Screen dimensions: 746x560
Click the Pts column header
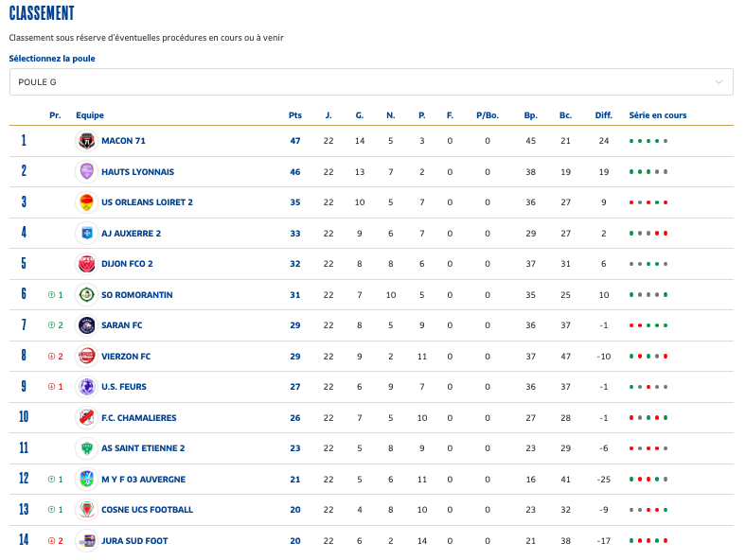click(294, 115)
